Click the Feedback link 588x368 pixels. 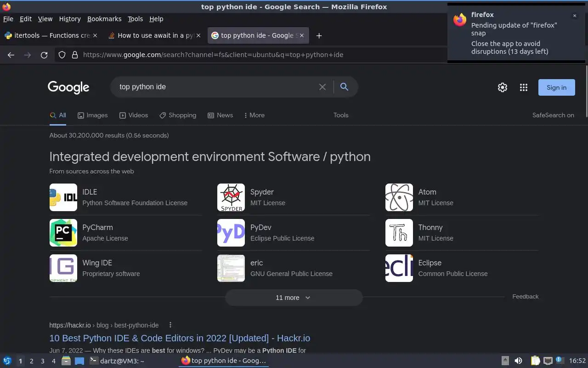525,297
